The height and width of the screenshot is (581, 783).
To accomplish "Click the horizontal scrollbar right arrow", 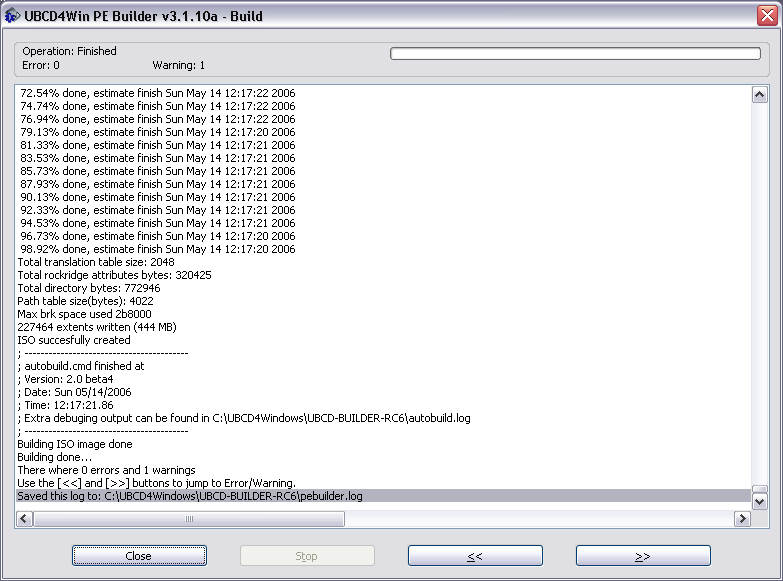I will [742, 519].
